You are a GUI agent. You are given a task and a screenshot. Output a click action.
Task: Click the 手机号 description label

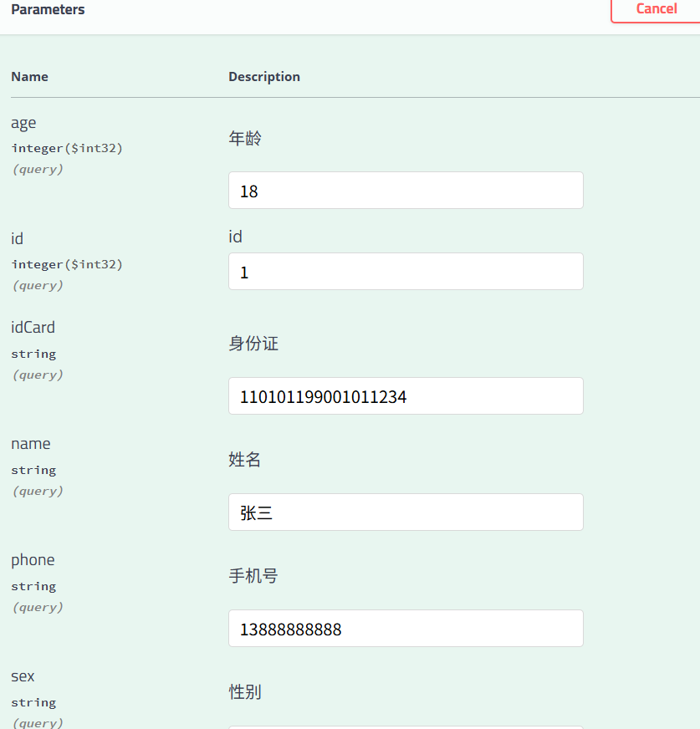click(x=253, y=576)
